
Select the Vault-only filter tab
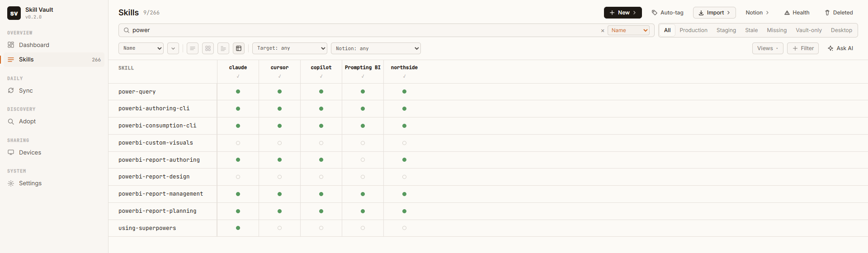pos(809,30)
